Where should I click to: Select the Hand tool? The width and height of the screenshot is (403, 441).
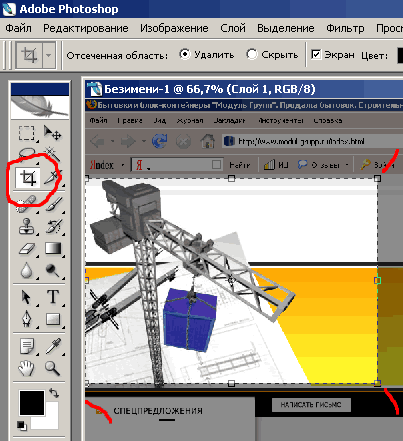pos(26,368)
